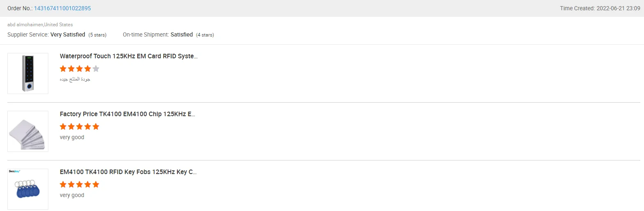Click the Waterproof Touch keypad product thumbnail
This screenshot has height=211, width=644.
coord(28,73)
